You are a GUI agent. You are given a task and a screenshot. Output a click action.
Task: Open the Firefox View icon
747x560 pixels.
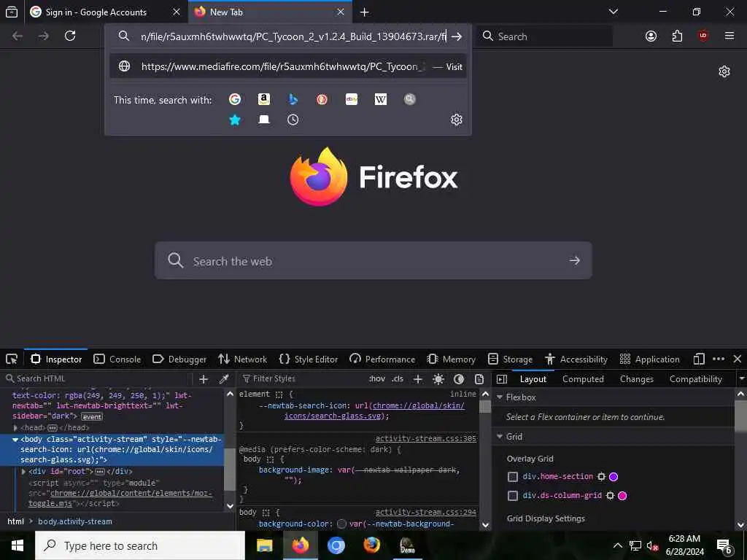click(x=12, y=12)
